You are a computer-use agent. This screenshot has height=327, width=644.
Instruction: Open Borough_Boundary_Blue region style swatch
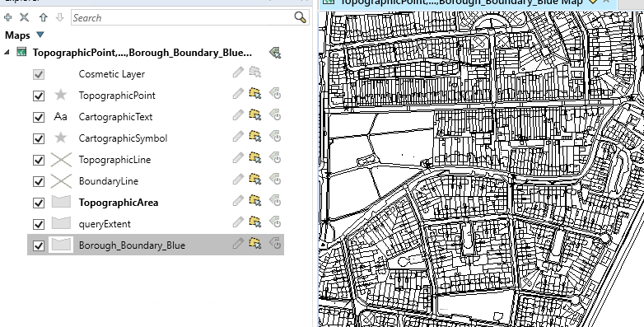61,245
